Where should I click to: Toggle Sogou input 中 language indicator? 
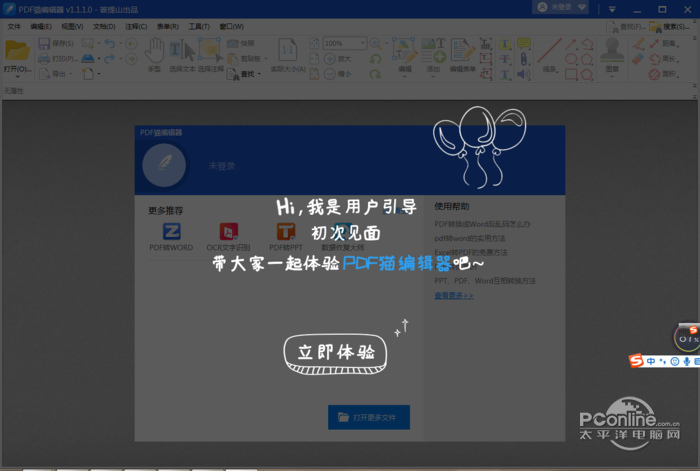(650, 361)
